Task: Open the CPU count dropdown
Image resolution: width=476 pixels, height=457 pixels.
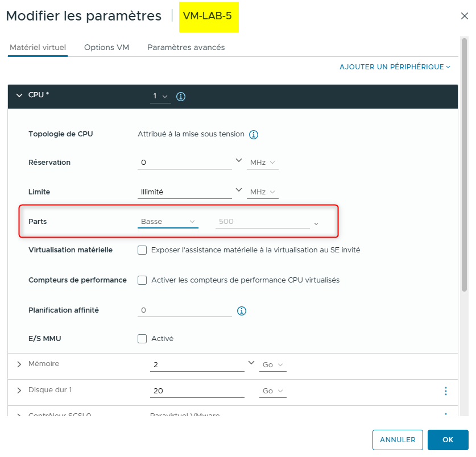Action: [x=160, y=97]
